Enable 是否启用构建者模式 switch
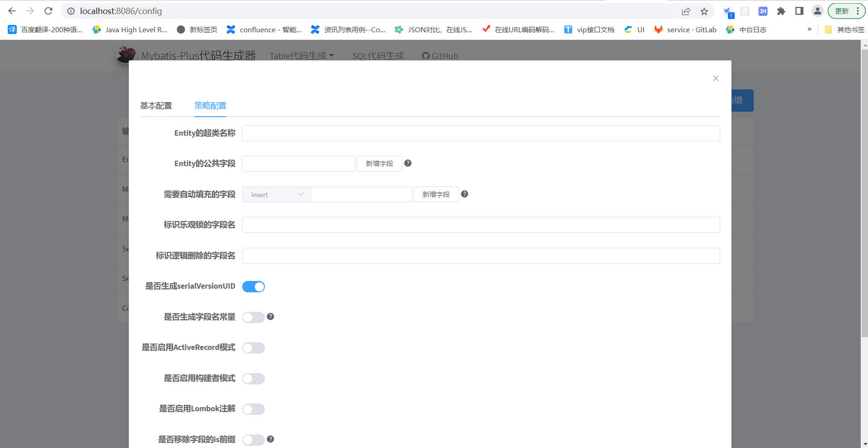This screenshot has width=868, height=448. click(254, 379)
